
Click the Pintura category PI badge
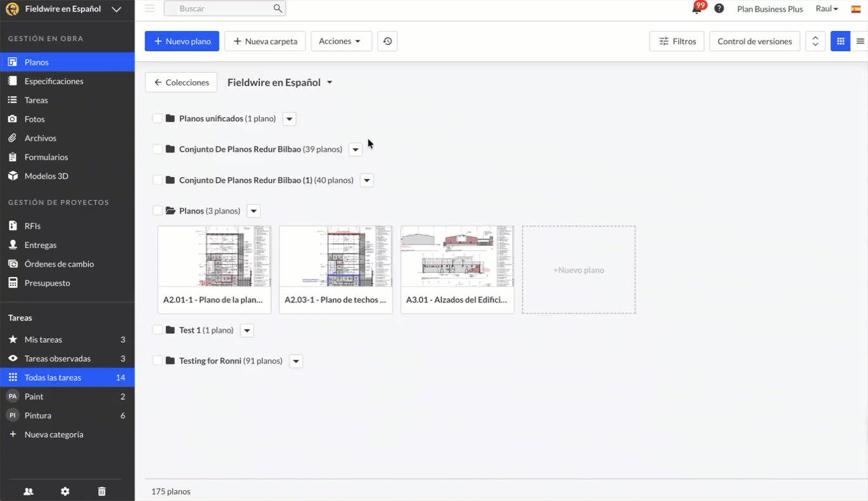coord(12,416)
